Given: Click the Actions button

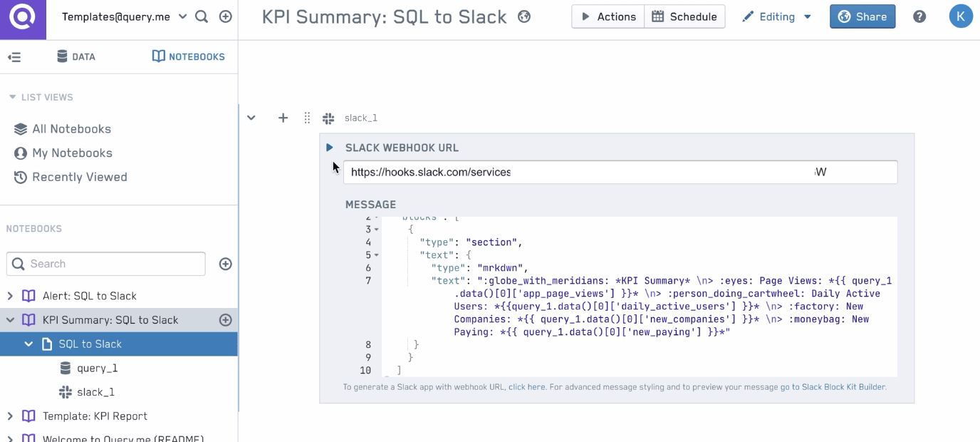Looking at the screenshot, I should (608, 16).
